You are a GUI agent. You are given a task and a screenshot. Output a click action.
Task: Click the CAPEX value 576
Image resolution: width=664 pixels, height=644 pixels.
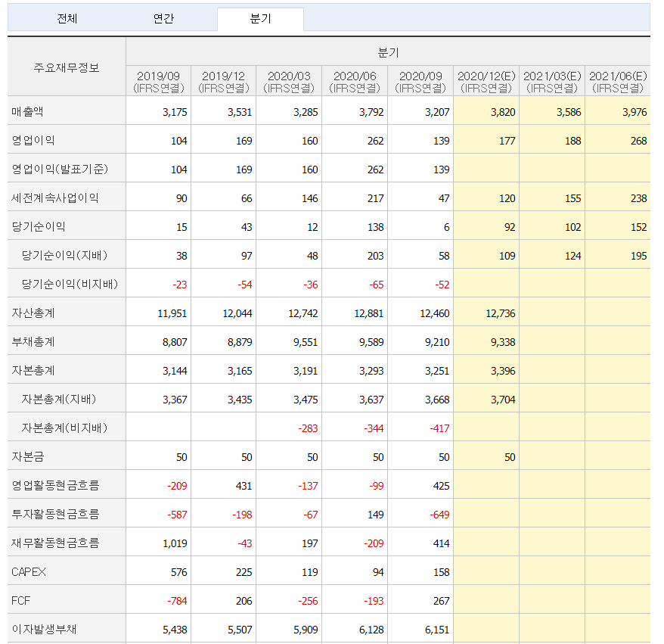(178, 572)
